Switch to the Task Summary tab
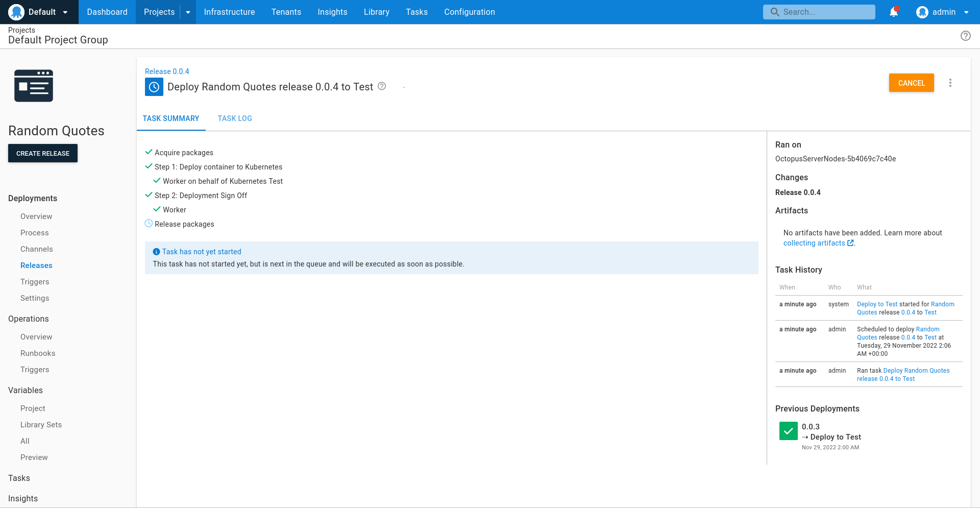Viewport: 980px width, 508px height. pos(171,118)
